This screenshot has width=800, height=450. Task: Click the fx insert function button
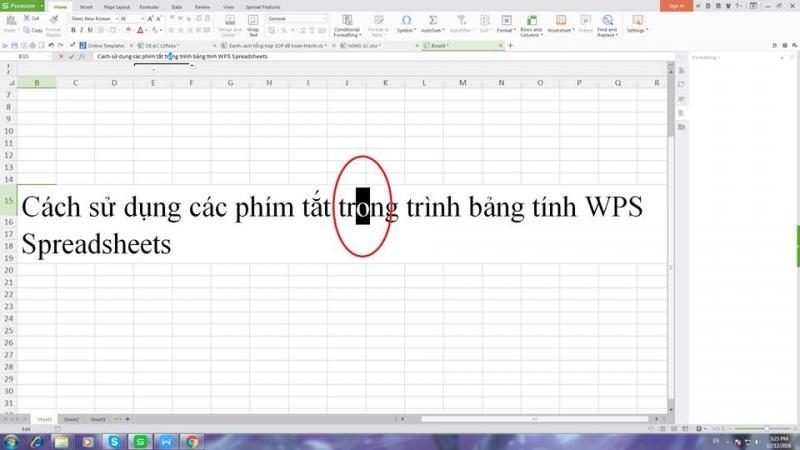click(x=82, y=56)
